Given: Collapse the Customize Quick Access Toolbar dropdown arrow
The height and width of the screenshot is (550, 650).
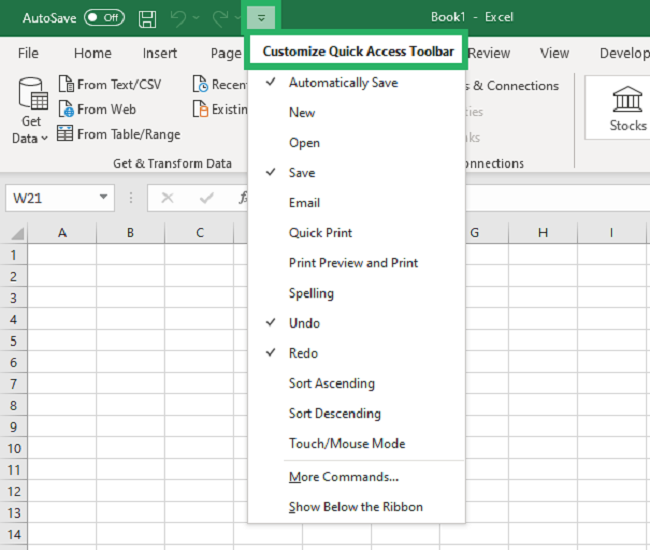Looking at the screenshot, I should [x=261, y=17].
